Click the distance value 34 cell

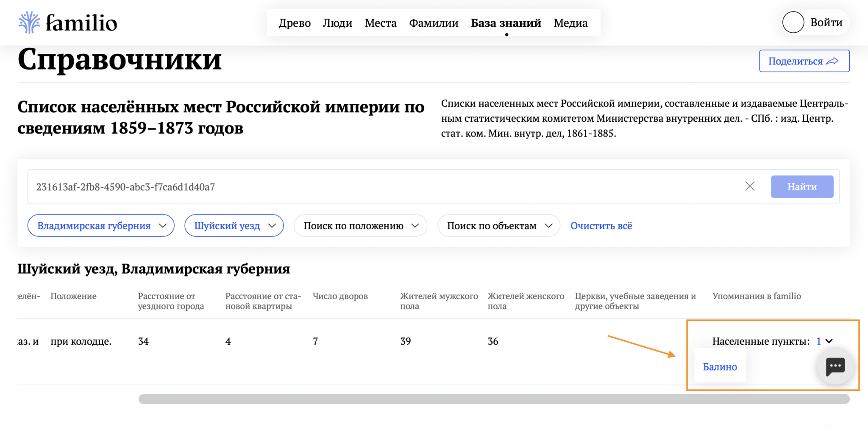pyautogui.click(x=143, y=341)
